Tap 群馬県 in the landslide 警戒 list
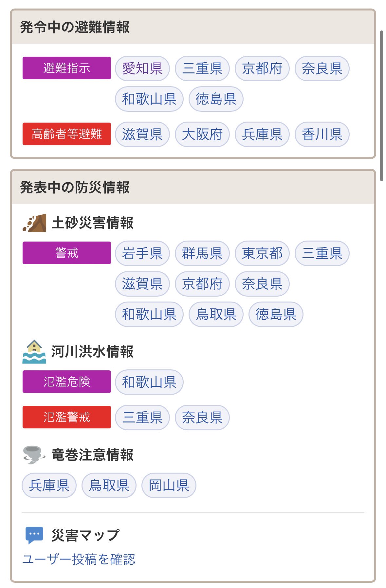Viewport: 386px width, 588px height. [x=202, y=253]
